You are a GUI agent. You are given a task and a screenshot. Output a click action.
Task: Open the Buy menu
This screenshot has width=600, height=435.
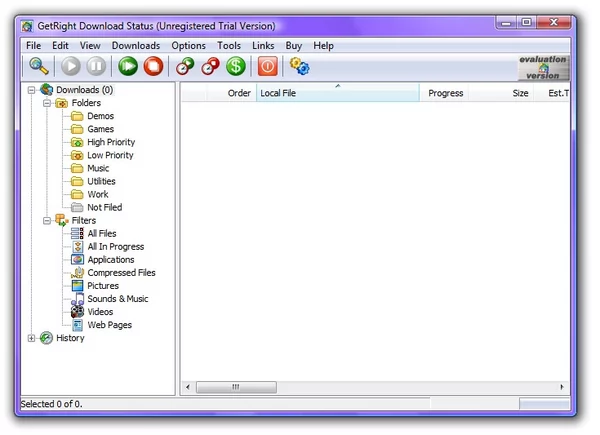click(294, 46)
